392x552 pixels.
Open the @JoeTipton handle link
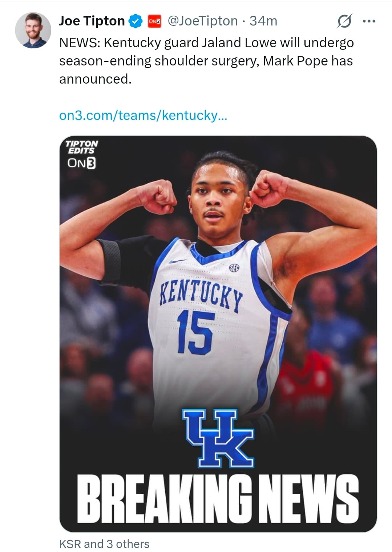point(202,21)
